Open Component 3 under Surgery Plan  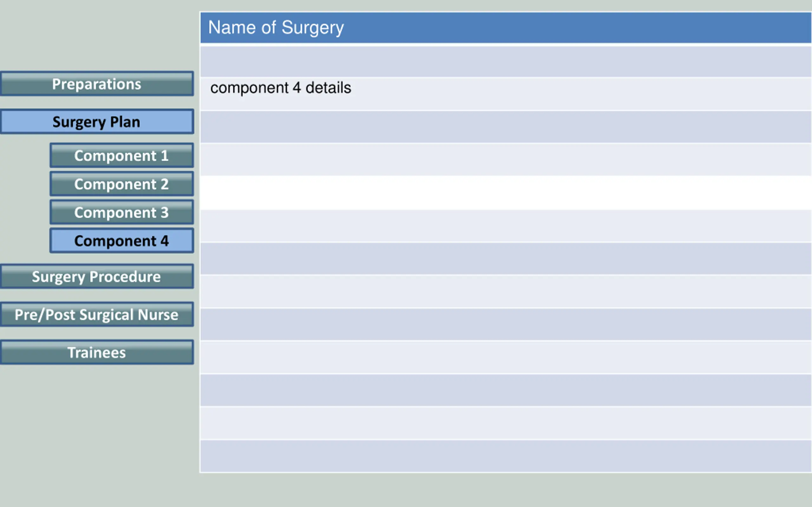(x=122, y=212)
